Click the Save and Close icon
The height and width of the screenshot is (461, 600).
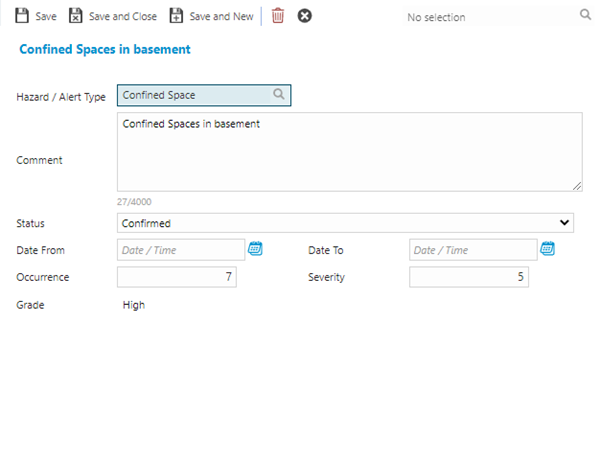coord(75,16)
